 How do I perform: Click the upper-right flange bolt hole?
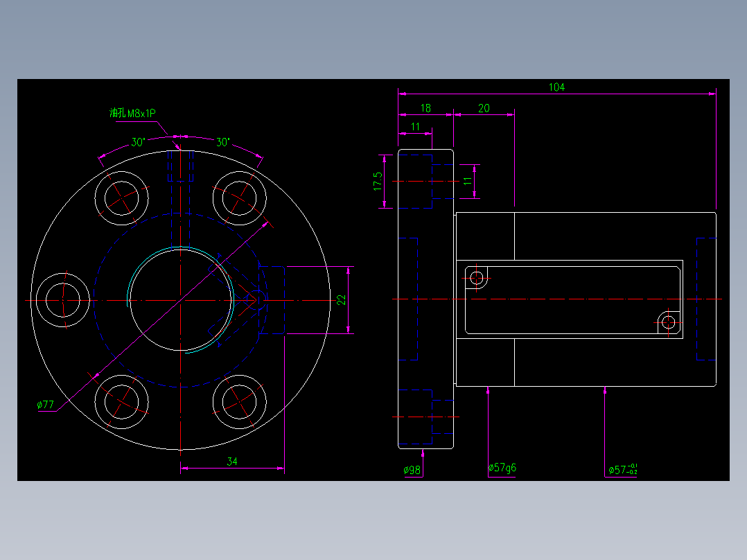(239, 198)
